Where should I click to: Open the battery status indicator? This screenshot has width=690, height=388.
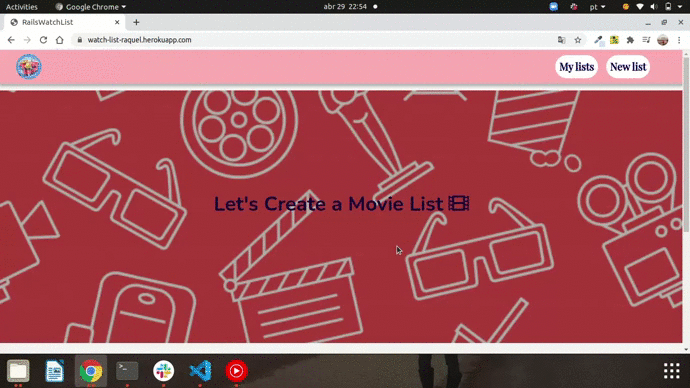point(668,7)
